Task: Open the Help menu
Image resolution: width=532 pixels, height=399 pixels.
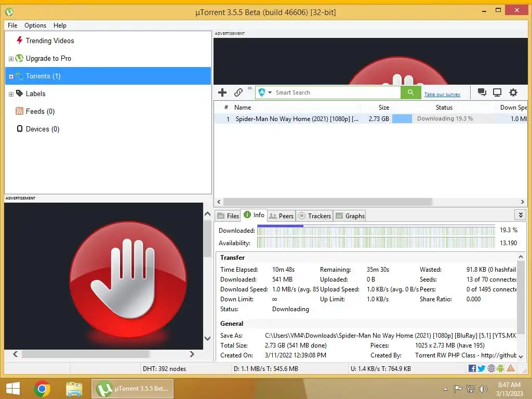Action: (x=60, y=25)
